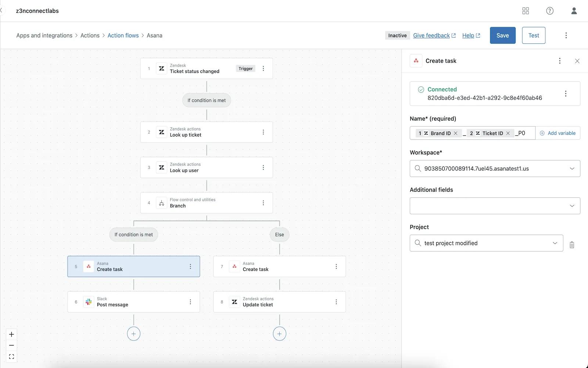The width and height of the screenshot is (588, 368).
Task: Click the help question mark icon
Action: (549, 11)
